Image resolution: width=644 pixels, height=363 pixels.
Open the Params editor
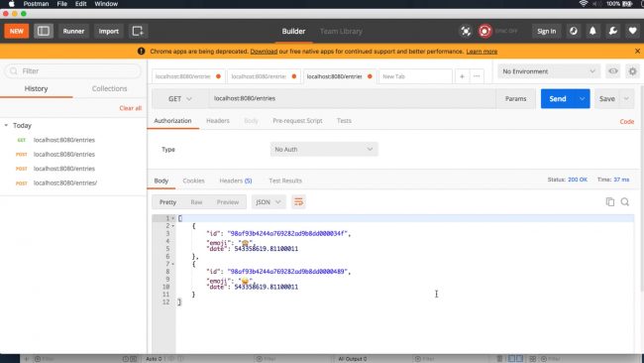(x=515, y=98)
